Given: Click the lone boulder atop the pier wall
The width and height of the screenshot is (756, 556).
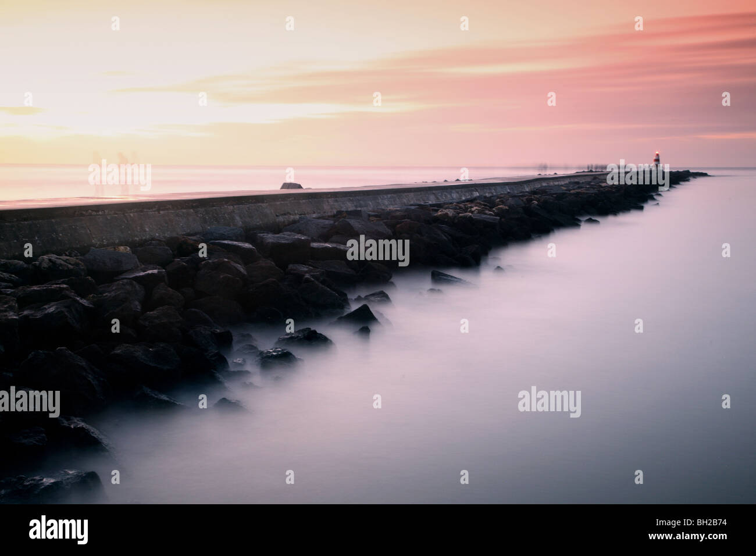Looking at the screenshot, I should [292, 186].
